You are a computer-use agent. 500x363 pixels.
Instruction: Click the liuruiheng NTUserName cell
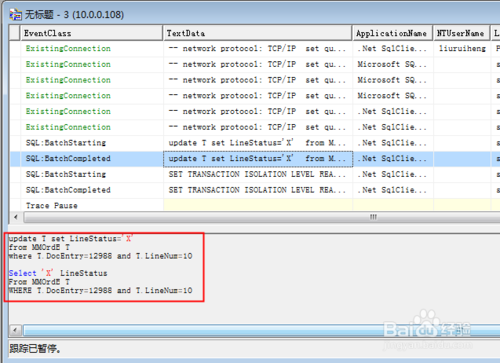462,48
